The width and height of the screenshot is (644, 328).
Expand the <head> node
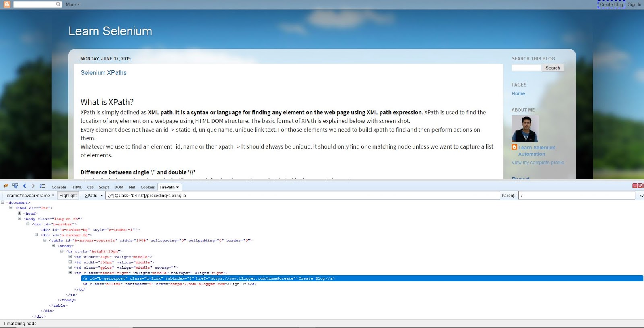(19, 213)
